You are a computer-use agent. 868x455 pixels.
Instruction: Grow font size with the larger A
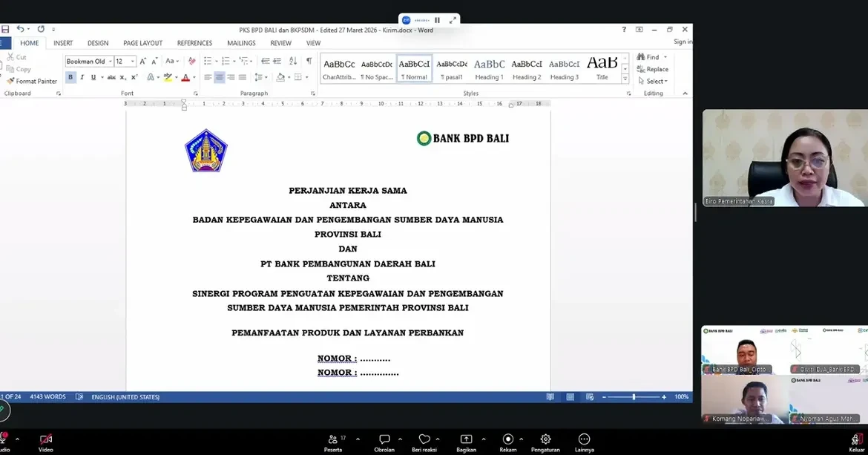[x=143, y=62]
